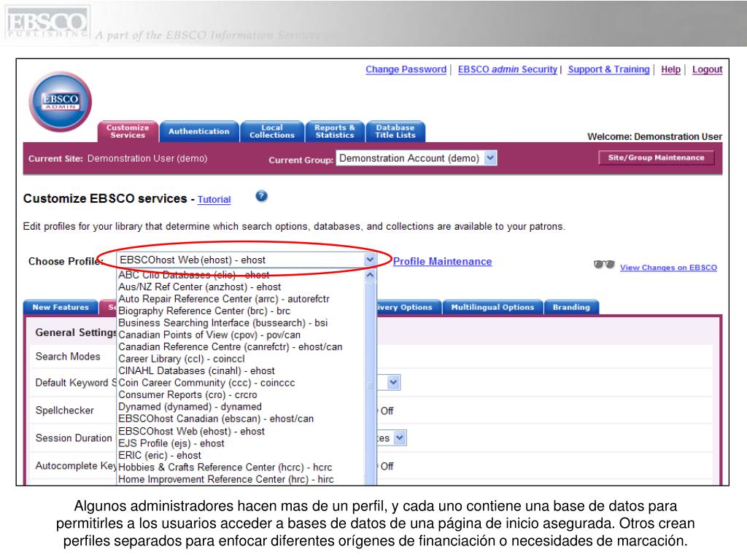Click the Session Duration setting label

(x=74, y=438)
